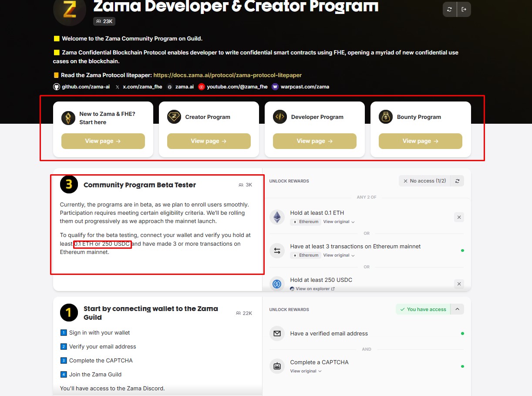This screenshot has height=396, width=532.
Task: Click the GitHub zama-ai social link
Action: [x=81, y=87]
